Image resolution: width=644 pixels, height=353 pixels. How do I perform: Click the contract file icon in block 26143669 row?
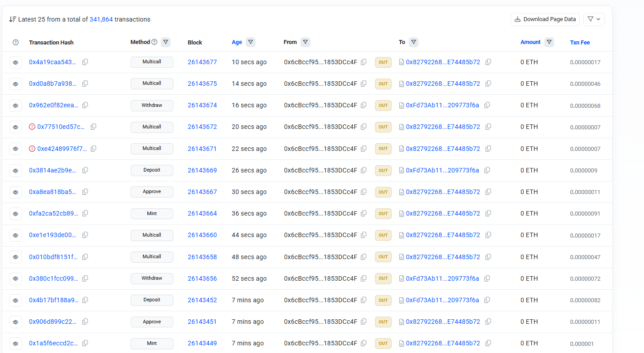pyautogui.click(x=401, y=170)
